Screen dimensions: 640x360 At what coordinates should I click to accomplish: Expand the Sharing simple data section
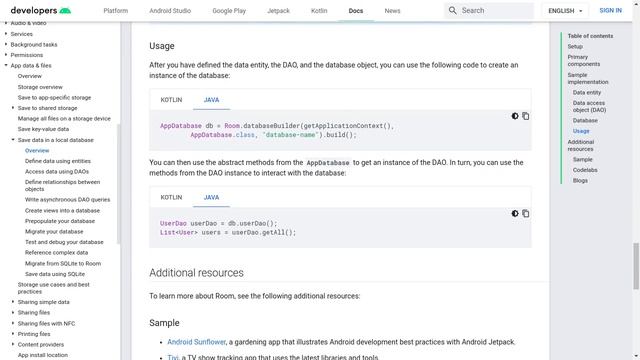[13, 302]
